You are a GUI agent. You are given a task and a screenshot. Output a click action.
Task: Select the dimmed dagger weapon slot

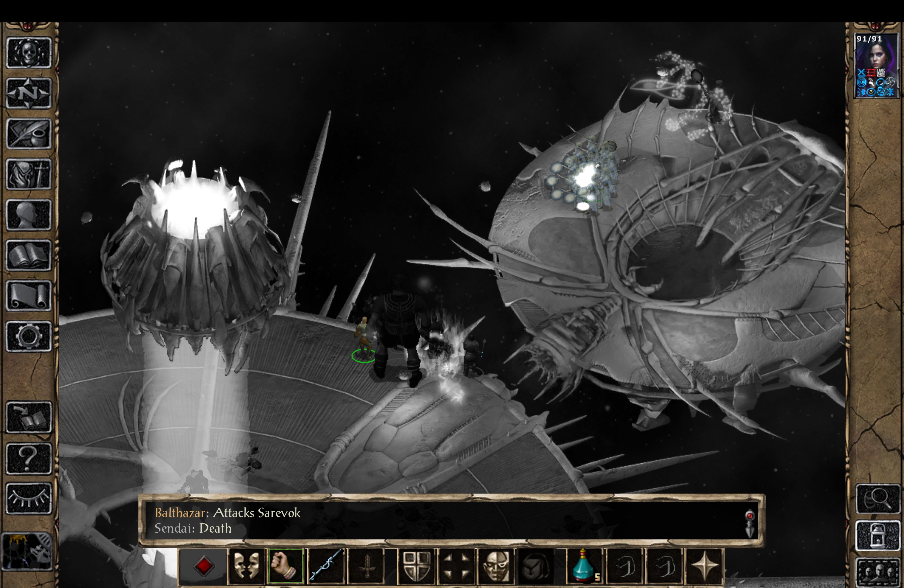pyautogui.click(x=366, y=566)
